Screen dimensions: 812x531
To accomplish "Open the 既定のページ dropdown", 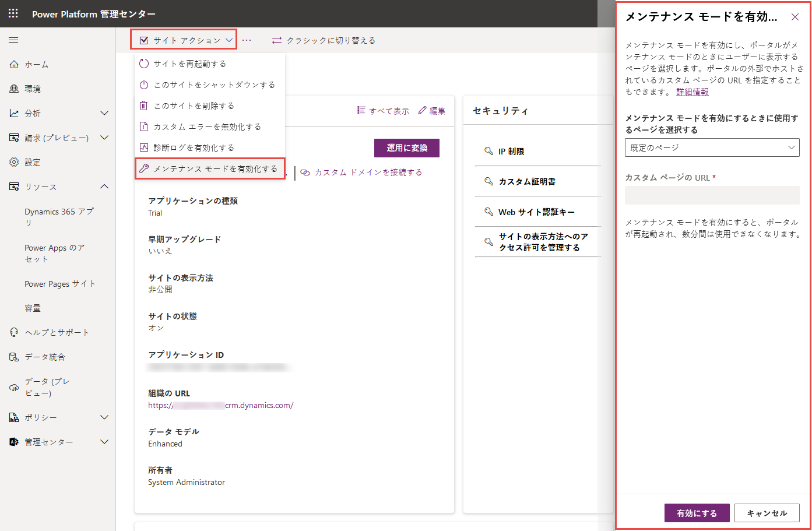I will pos(712,147).
